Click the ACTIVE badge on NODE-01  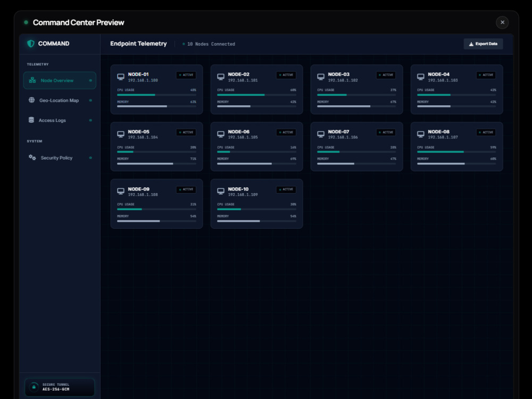pos(186,75)
